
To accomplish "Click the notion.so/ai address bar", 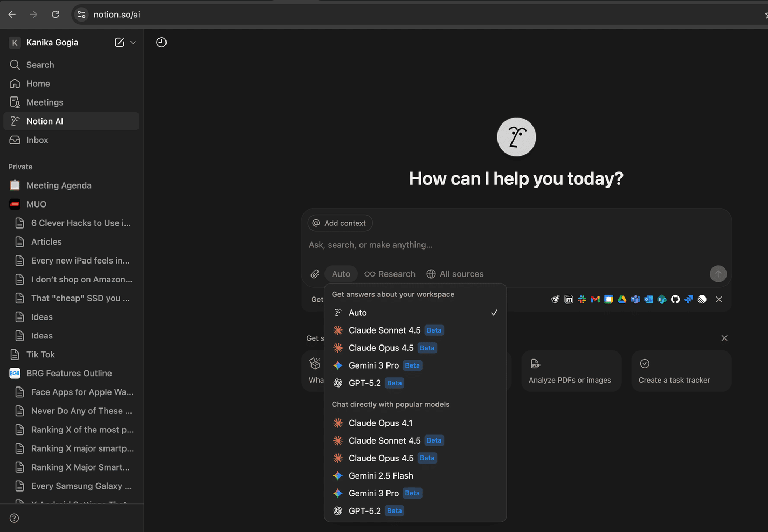I will tap(117, 15).
